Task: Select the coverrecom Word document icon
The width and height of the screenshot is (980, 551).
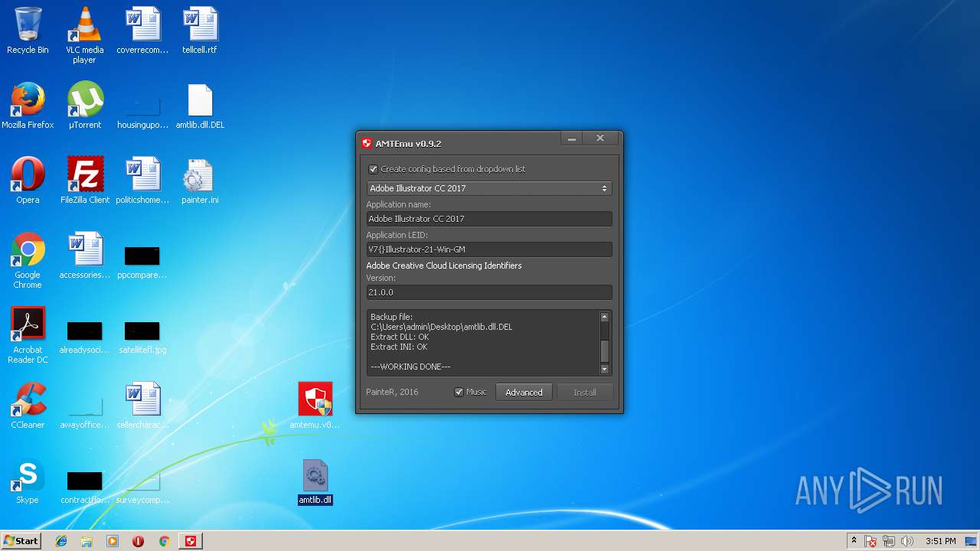Action: 142,31
